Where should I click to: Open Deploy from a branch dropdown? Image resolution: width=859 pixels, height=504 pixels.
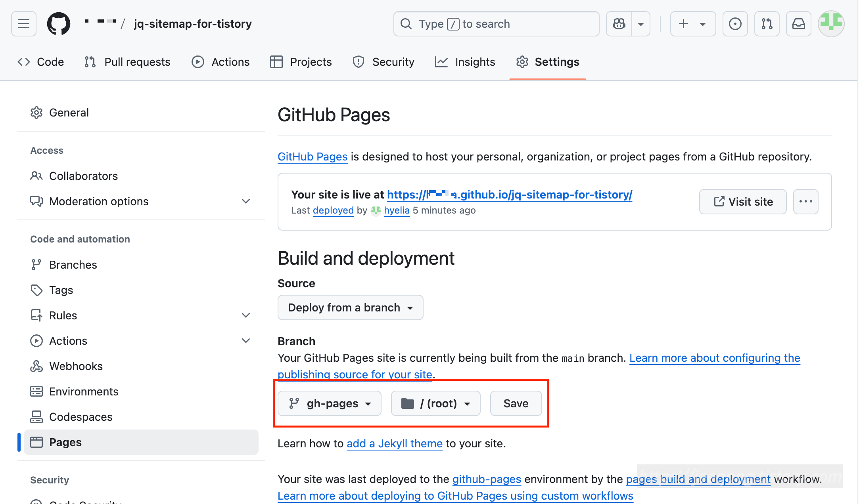350,307
